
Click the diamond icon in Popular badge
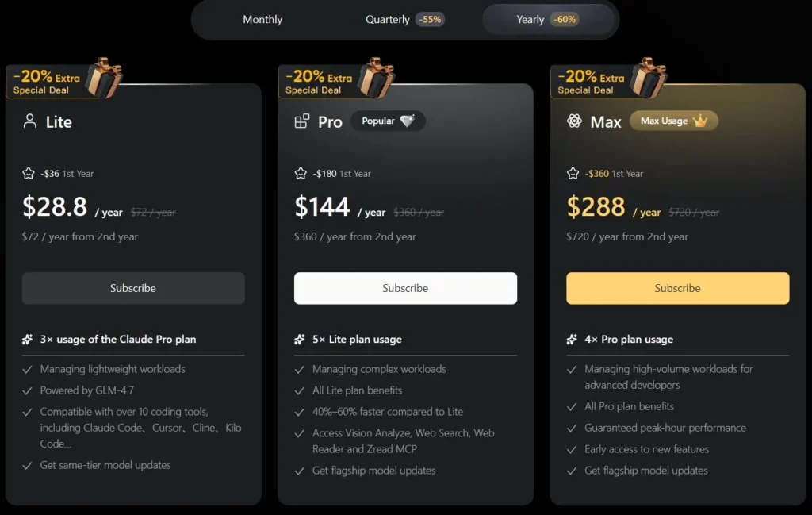click(x=408, y=121)
